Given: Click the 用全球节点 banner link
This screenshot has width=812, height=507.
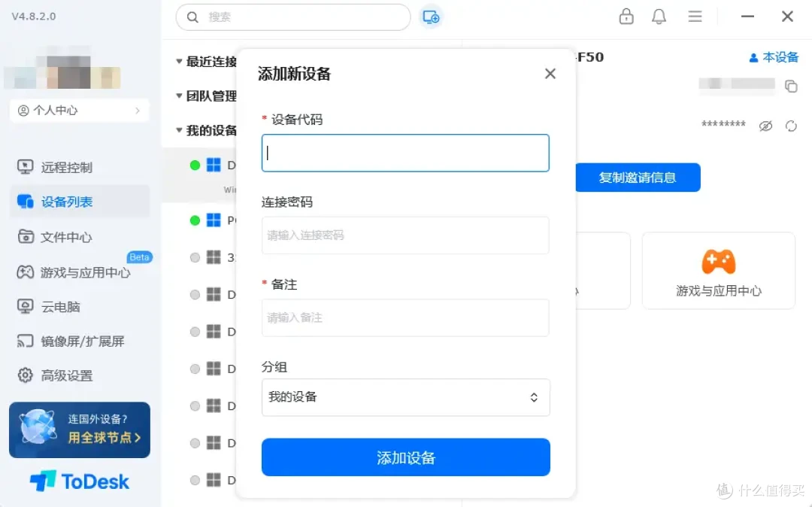Looking at the screenshot, I should [x=104, y=438].
